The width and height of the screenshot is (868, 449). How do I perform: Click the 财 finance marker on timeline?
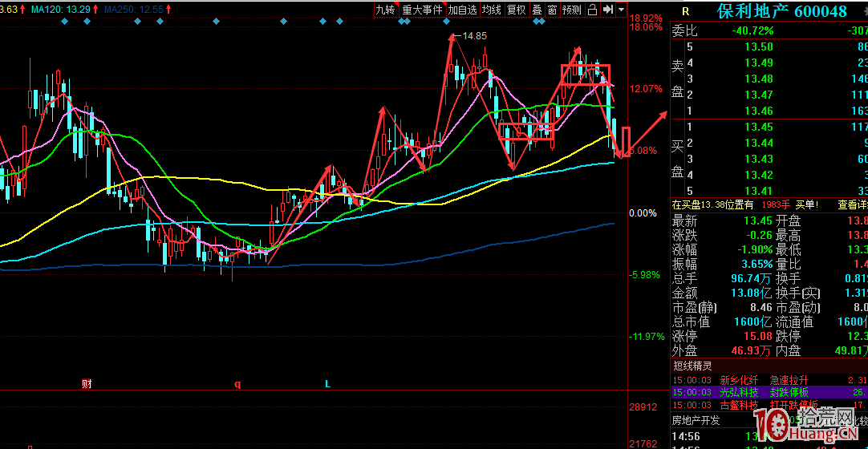coord(86,384)
